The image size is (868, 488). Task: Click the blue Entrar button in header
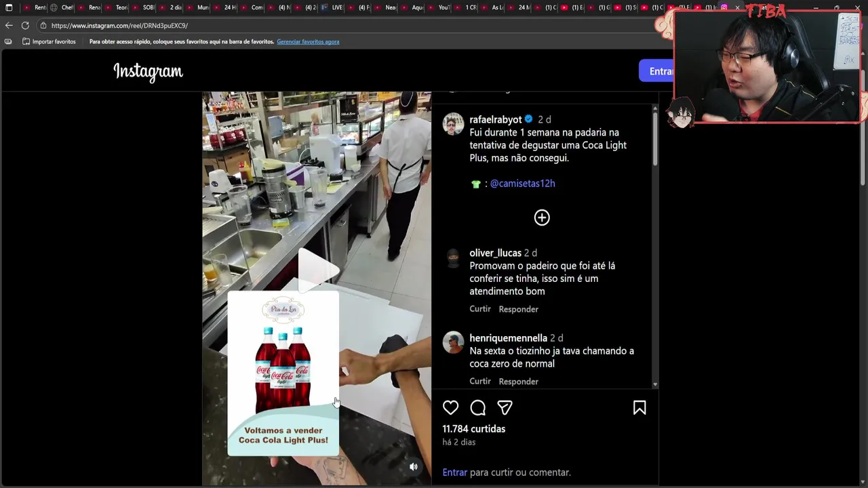(656, 71)
